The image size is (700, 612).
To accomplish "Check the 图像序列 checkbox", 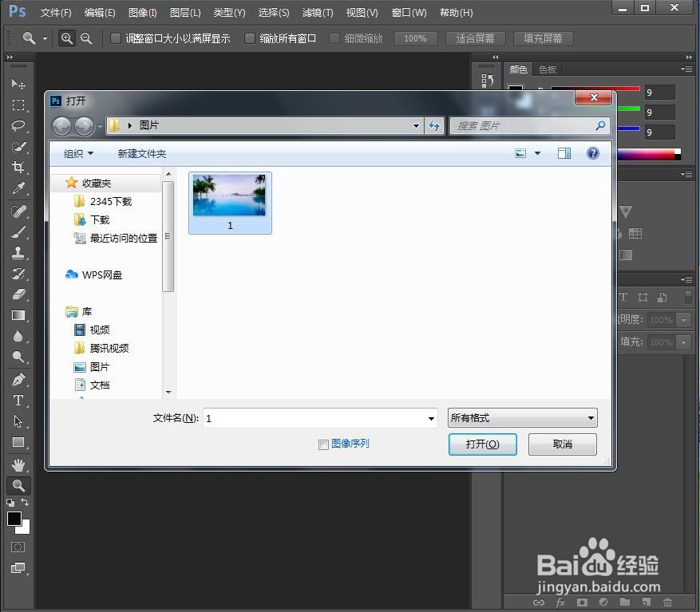I will [x=323, y=444].
